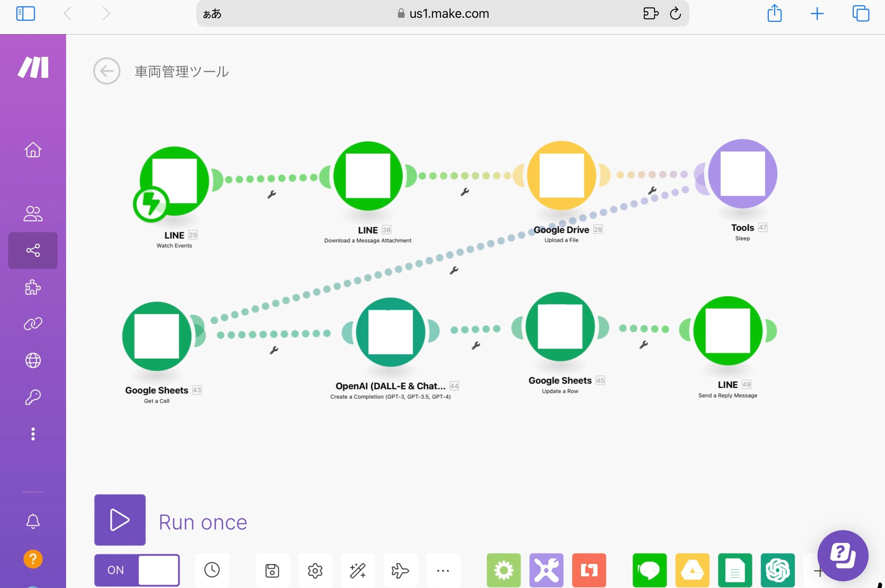Viewport: 885px width, 588px height.
Task: Click the Run once button
Action: tap(120, 520)
